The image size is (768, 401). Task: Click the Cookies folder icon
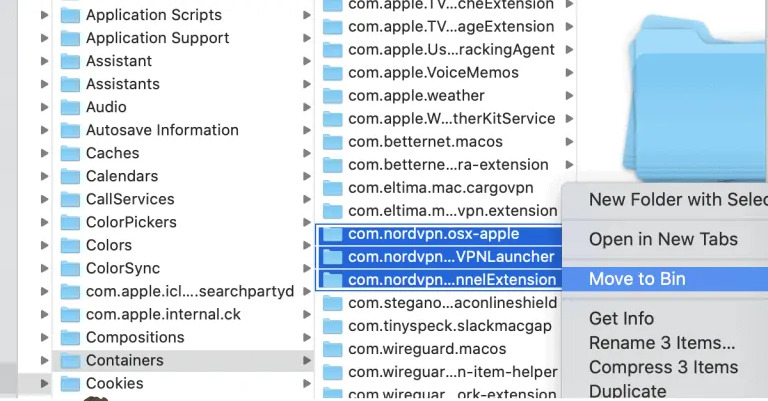[70, 383]
